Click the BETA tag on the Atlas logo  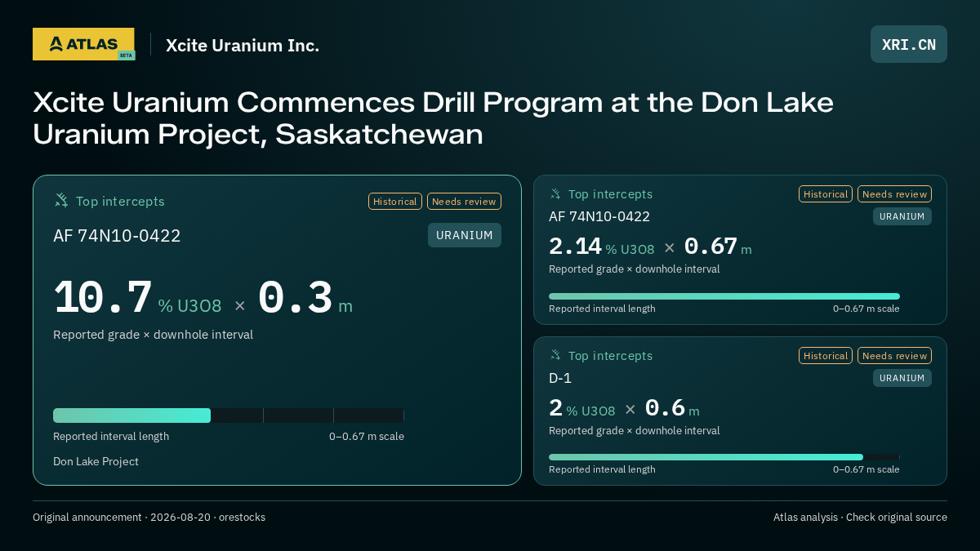pyautogui.click(x=126, y=56)
